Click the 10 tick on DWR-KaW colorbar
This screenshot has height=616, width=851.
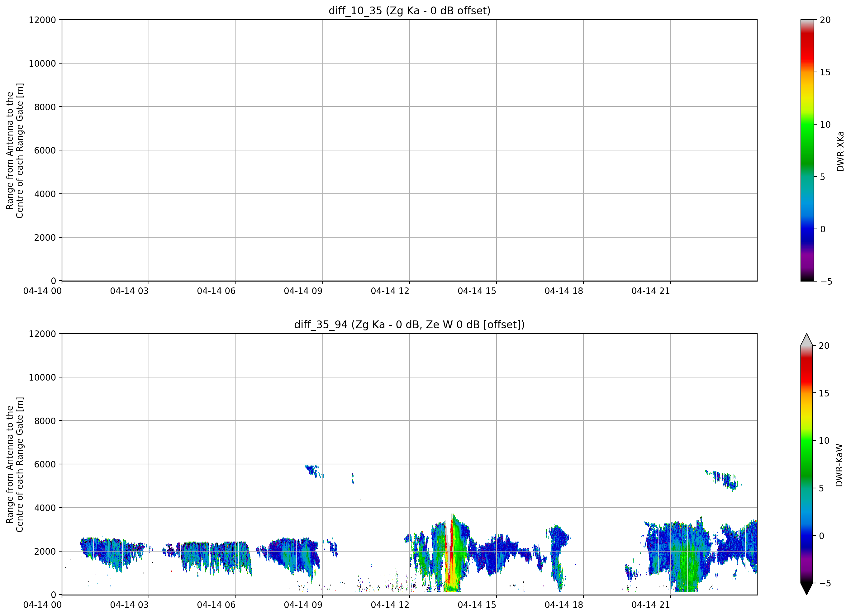click(824, 441)
